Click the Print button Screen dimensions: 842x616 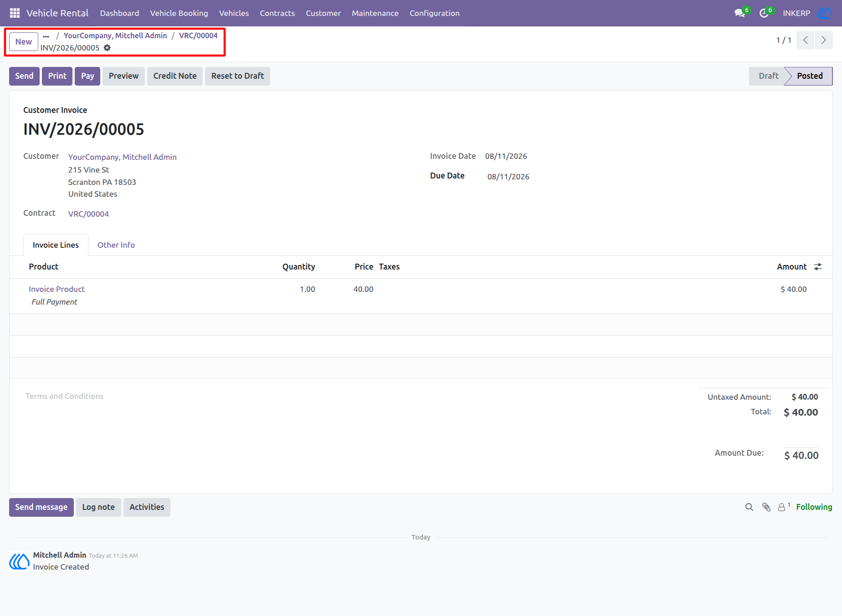click(x=57, y=76)
